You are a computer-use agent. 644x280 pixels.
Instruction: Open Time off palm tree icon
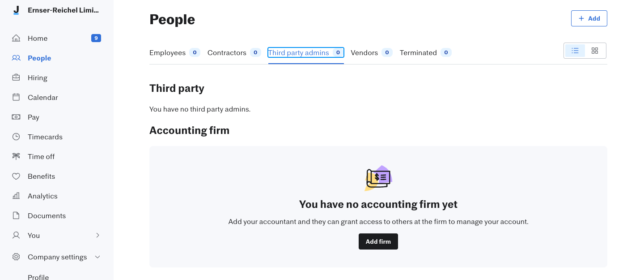(x=16, y=156)
